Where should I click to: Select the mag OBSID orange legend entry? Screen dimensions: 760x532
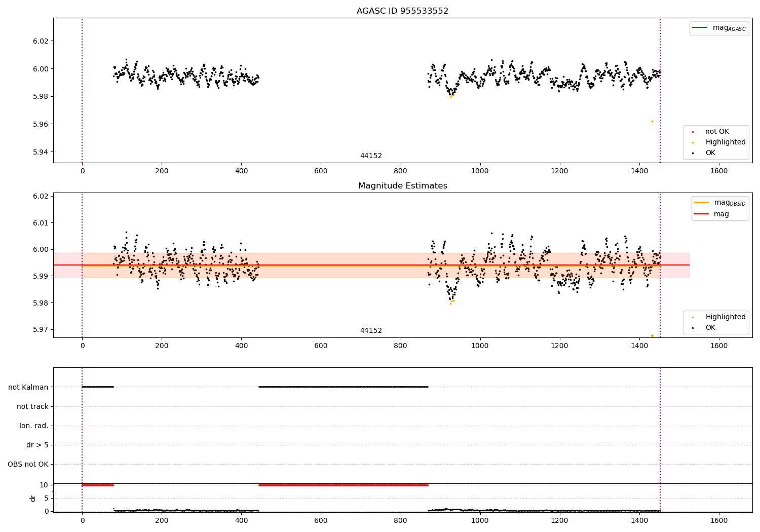tap(720, 203)
